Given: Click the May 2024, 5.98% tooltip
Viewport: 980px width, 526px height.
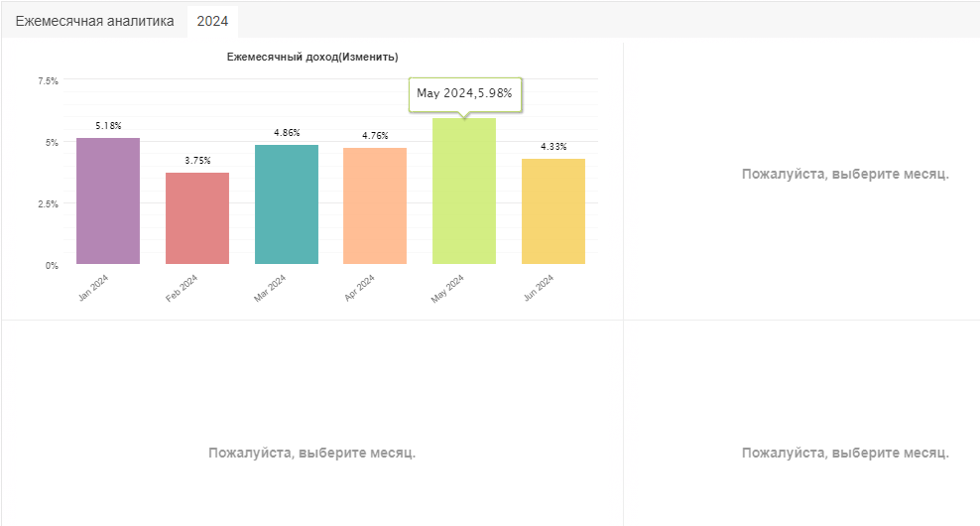Looking at the screenshot, I should pos(465,94).
